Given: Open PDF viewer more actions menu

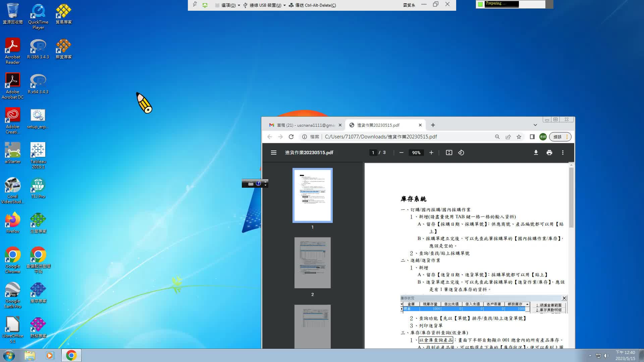Looking at the screenshot, I should [x=562, y=153].
